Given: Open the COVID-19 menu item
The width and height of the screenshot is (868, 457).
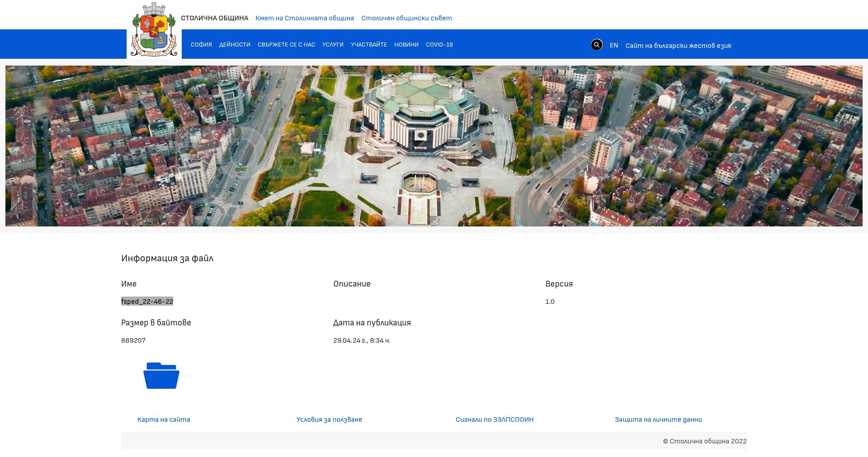Looking at the screenshot, I should pyautogui.click(x=439, y=45).
